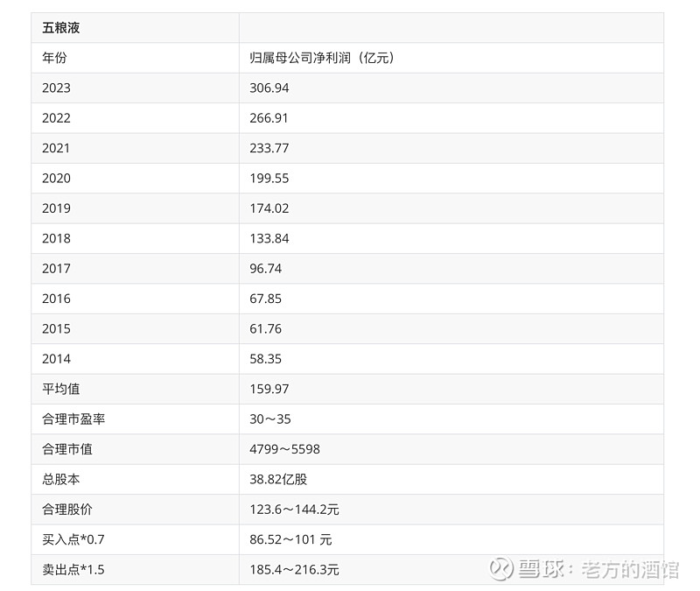The image size is (700, 591).
Task: Select the value 266.91
Action: click(269, 118)
